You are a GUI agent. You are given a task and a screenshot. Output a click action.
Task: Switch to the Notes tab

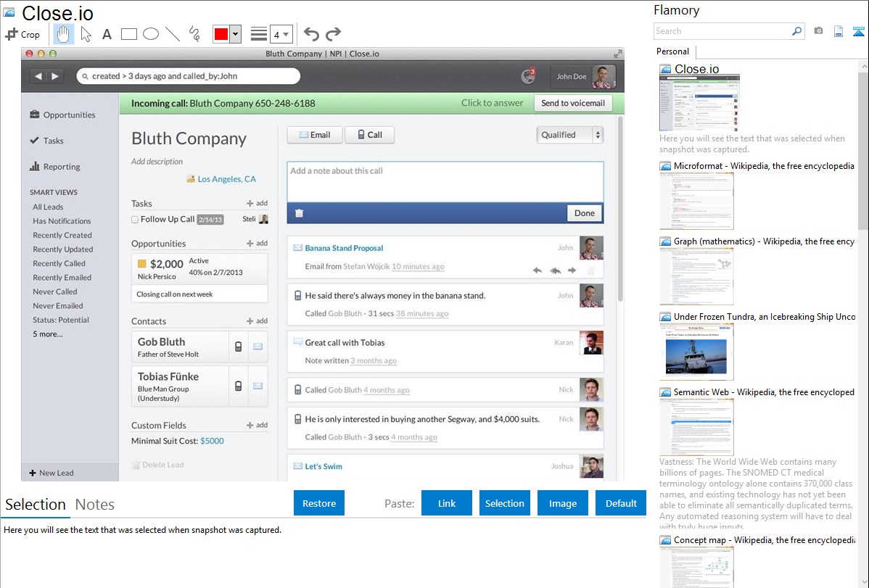pos(95,505)
